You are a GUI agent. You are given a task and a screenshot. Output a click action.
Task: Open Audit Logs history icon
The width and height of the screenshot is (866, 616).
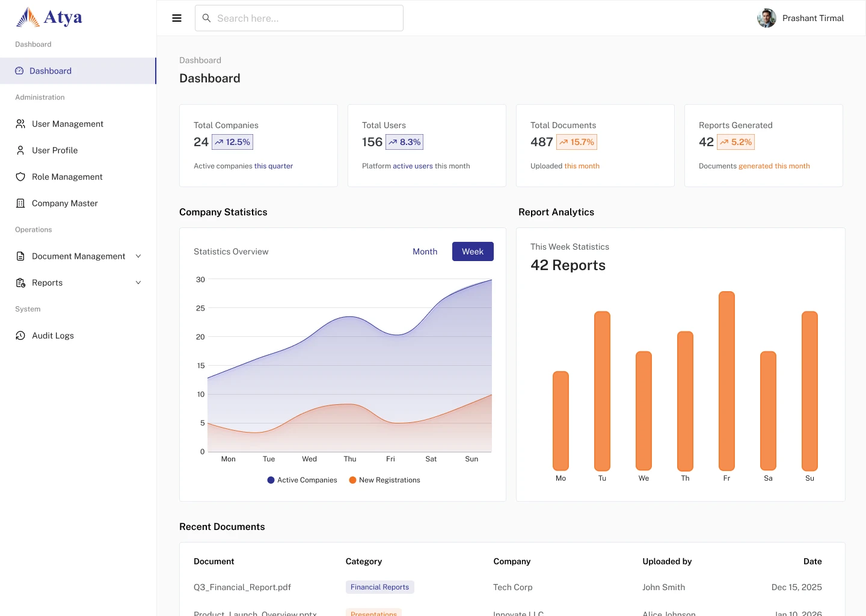click(x=20, y=336)
